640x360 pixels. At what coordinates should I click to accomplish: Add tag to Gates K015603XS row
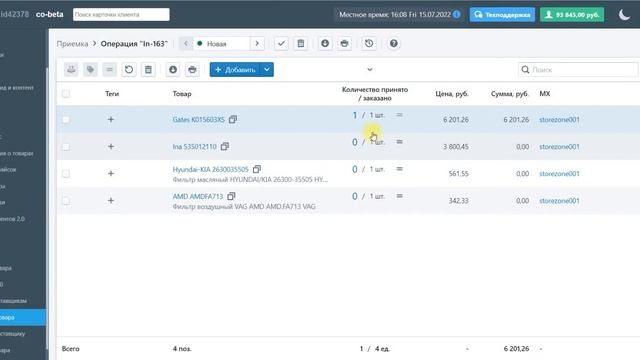coord(111,120)
